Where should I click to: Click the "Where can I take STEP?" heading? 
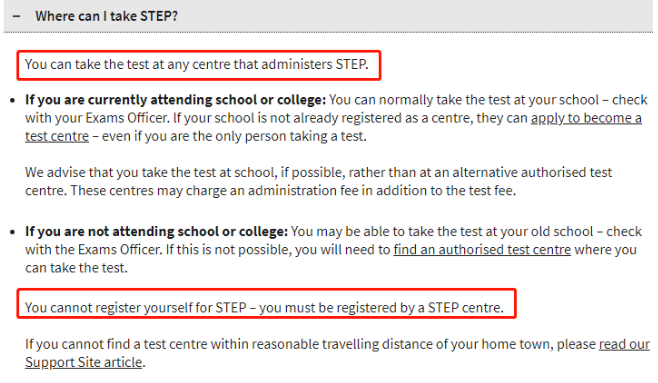point(107,16)
